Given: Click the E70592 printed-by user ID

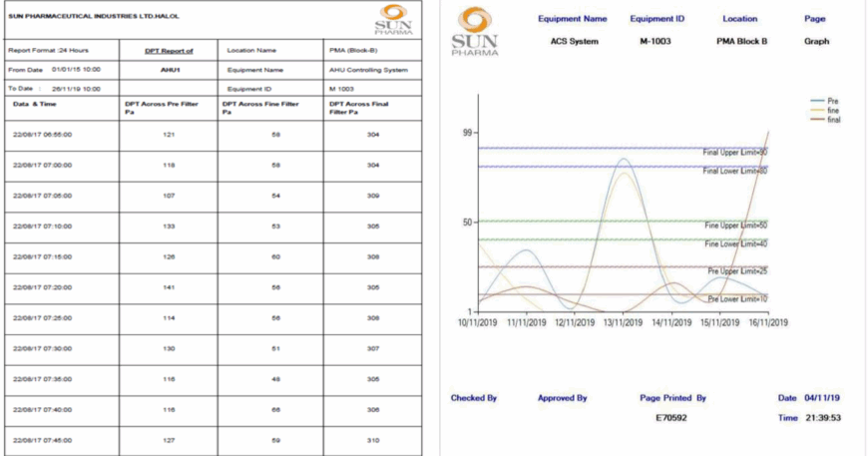Looking at the screenshot, I should click(x=673, y=418).
